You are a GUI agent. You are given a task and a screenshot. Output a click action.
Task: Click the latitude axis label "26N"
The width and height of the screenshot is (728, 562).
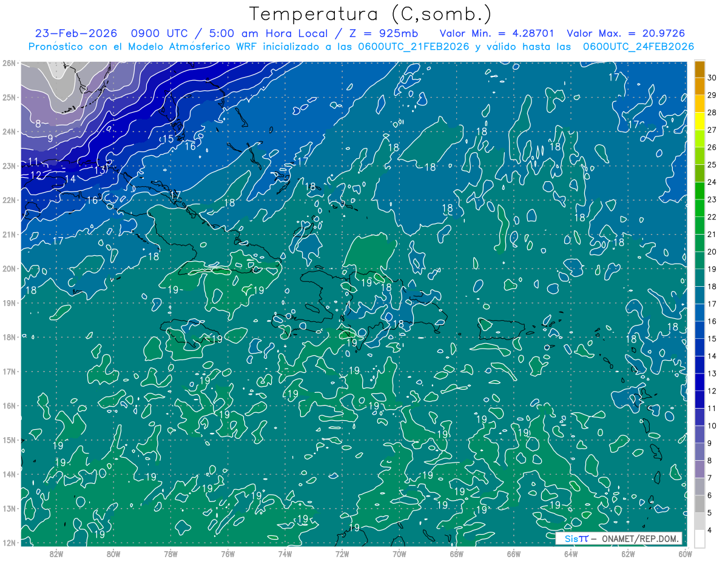(x=8, y=63)
